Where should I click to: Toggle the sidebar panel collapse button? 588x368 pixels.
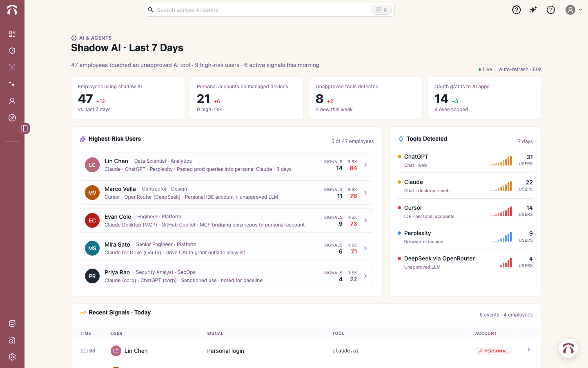tap(24, 128)
